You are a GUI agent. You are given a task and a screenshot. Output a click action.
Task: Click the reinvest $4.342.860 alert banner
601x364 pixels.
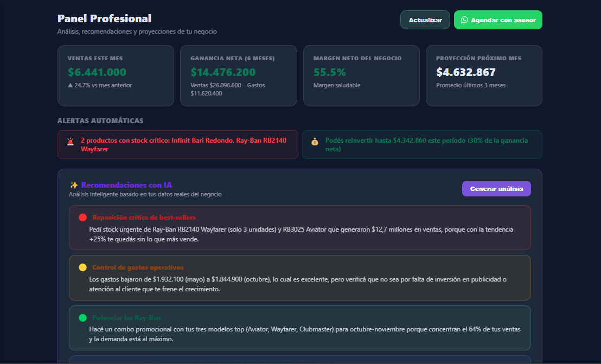[422, 144]
